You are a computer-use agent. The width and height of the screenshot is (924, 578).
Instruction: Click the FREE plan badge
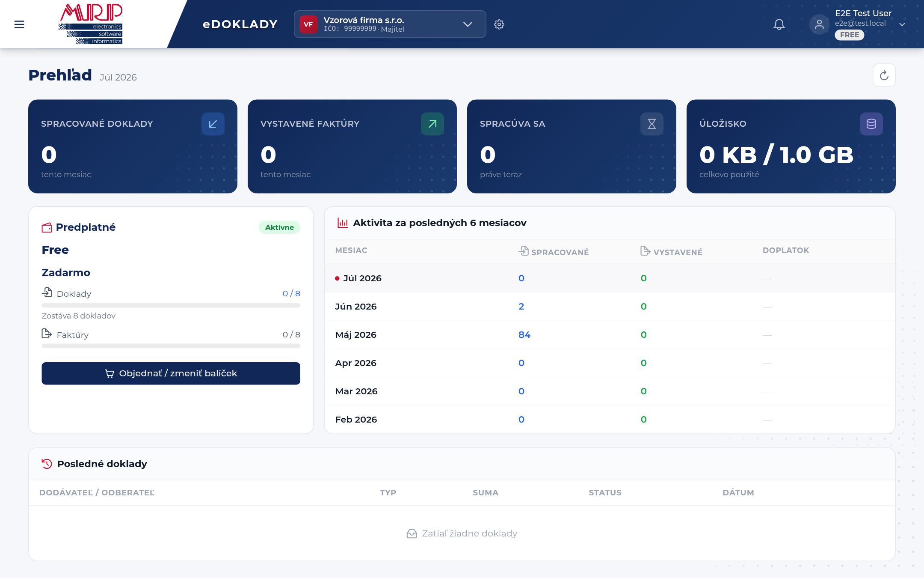pos(850,35)
